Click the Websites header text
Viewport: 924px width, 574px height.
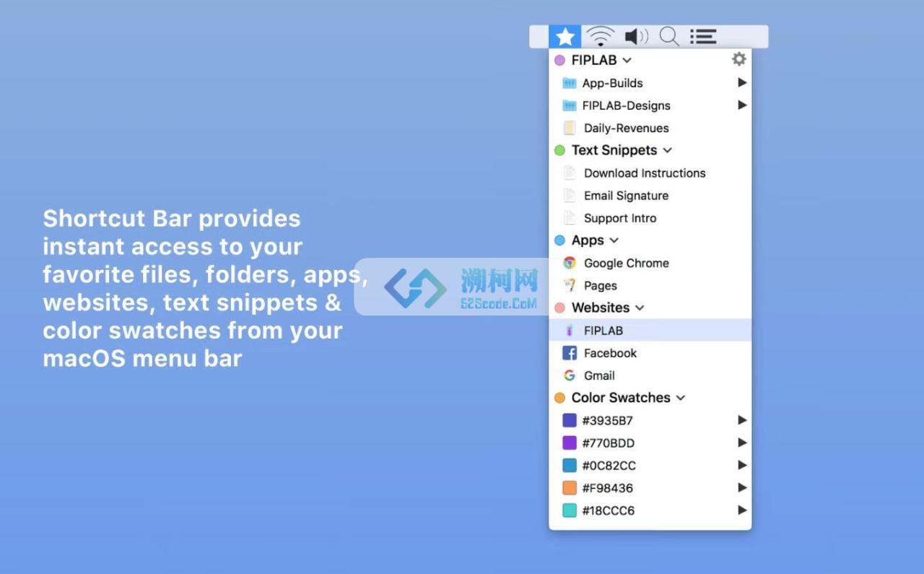(x=601, y=308)
